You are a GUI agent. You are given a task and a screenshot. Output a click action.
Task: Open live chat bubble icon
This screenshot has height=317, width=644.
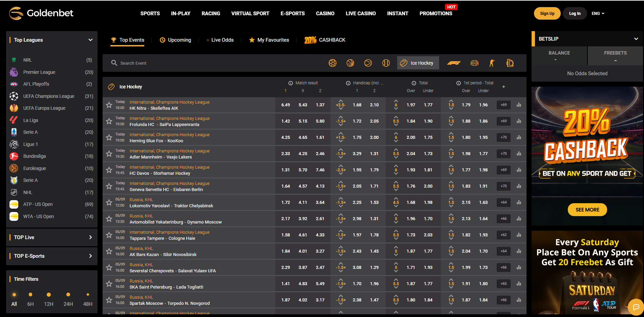pyautogui.click(x=636, y=307)
